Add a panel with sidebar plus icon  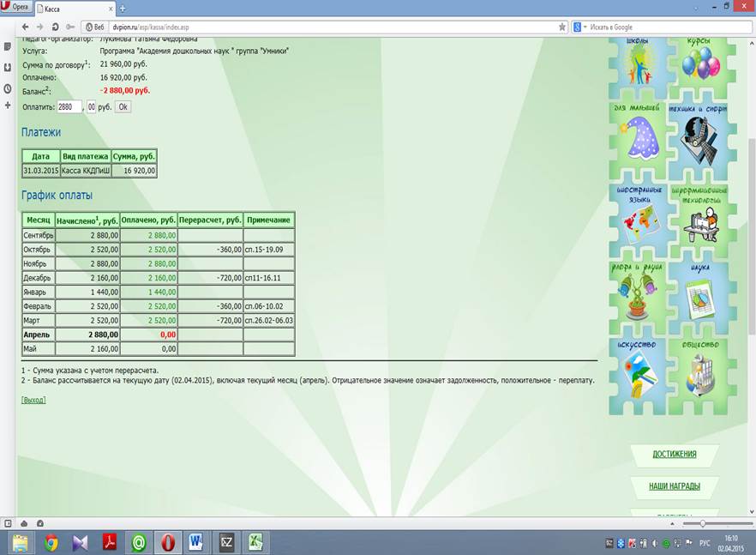(7, 106)
